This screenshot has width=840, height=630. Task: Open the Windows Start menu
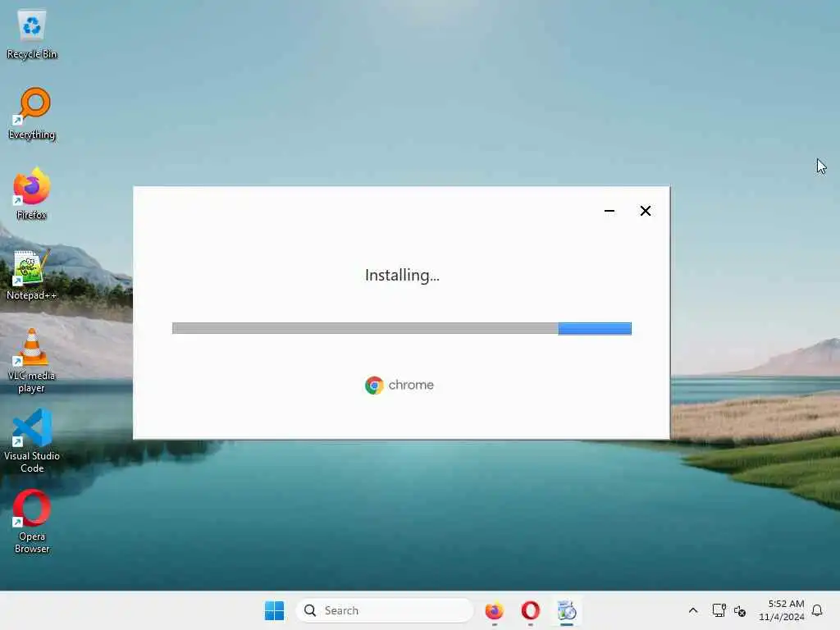[x=274, y=610]
